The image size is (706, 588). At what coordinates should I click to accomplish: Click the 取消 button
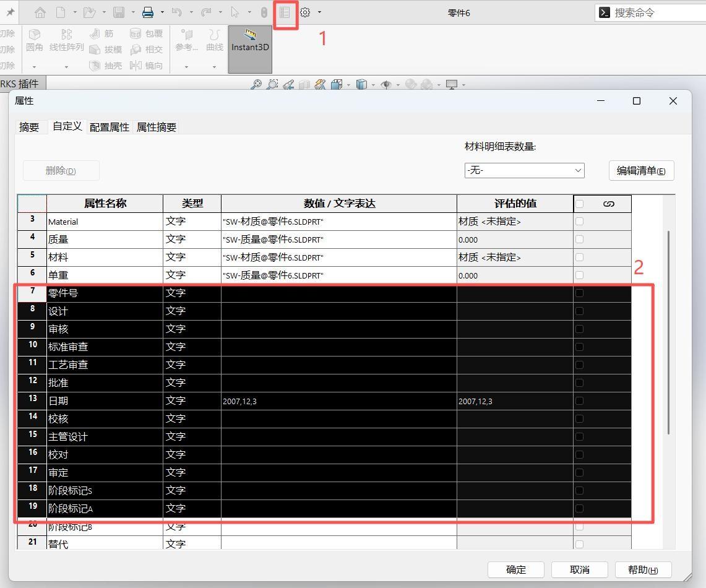580,569
